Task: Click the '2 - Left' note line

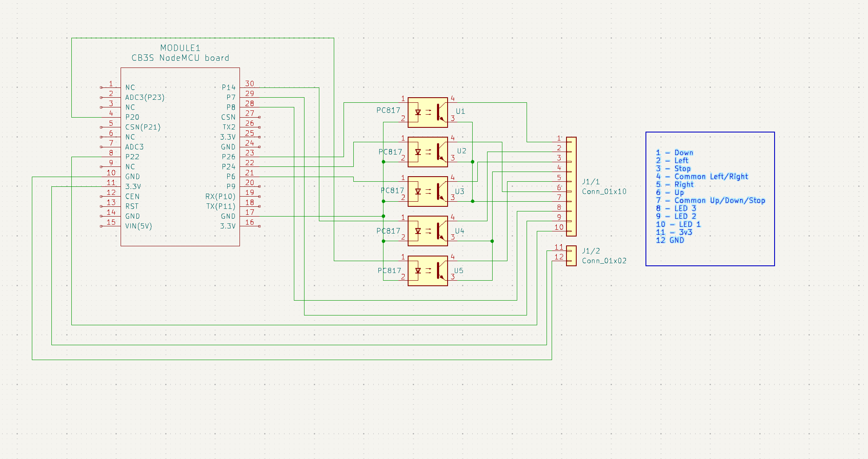Action: click(672, 161)
